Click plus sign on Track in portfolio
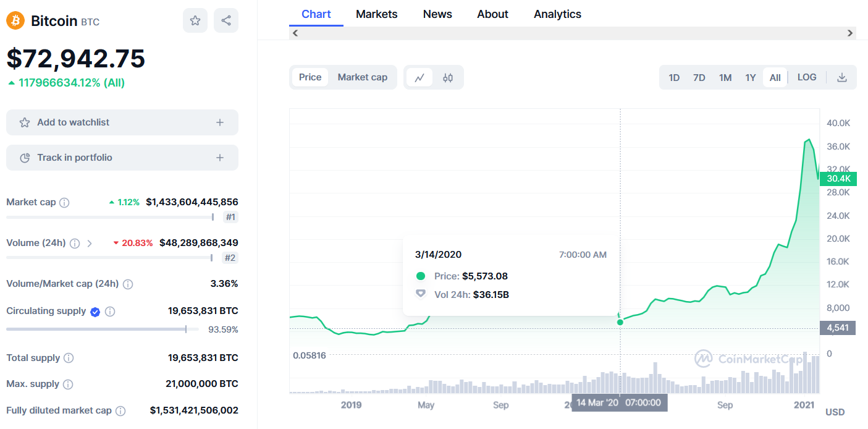 (220, 158)
